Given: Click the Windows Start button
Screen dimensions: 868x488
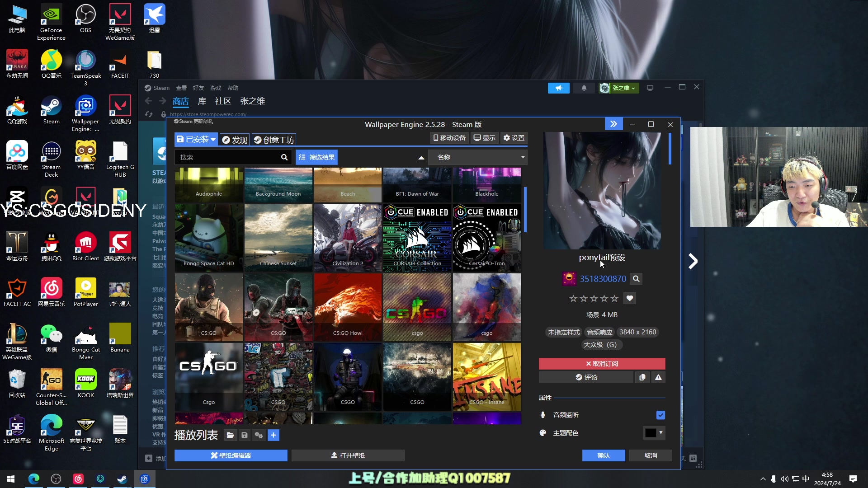Looking at the screenshot, I should pos(11,479).
